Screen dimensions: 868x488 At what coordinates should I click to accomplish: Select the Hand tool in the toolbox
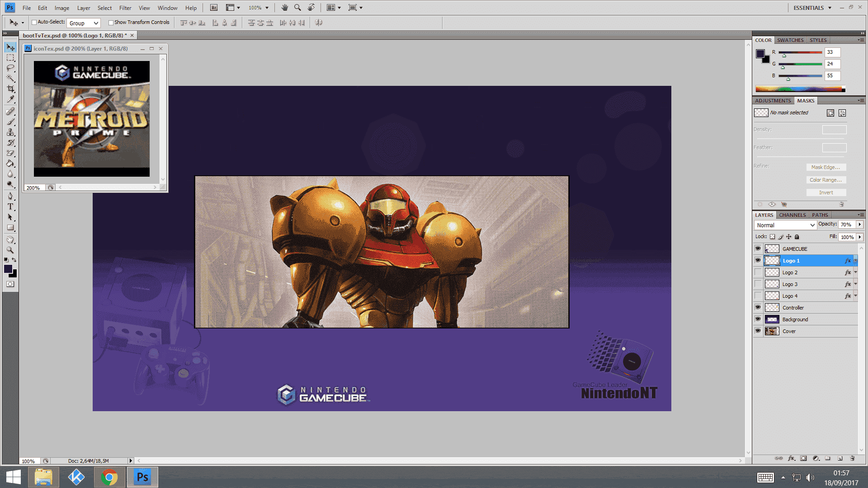click(10, 239)
